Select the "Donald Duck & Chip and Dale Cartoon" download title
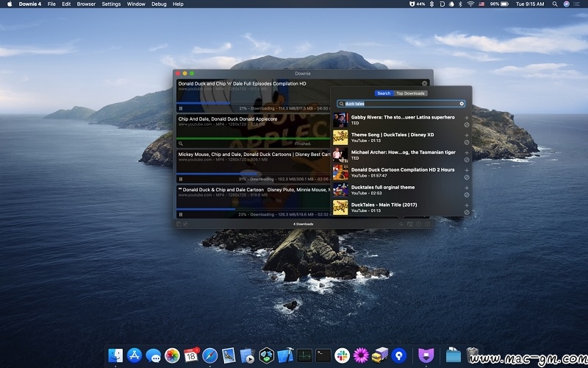Image resolution: width=588 pixels, height=368 pixels. 223,190
